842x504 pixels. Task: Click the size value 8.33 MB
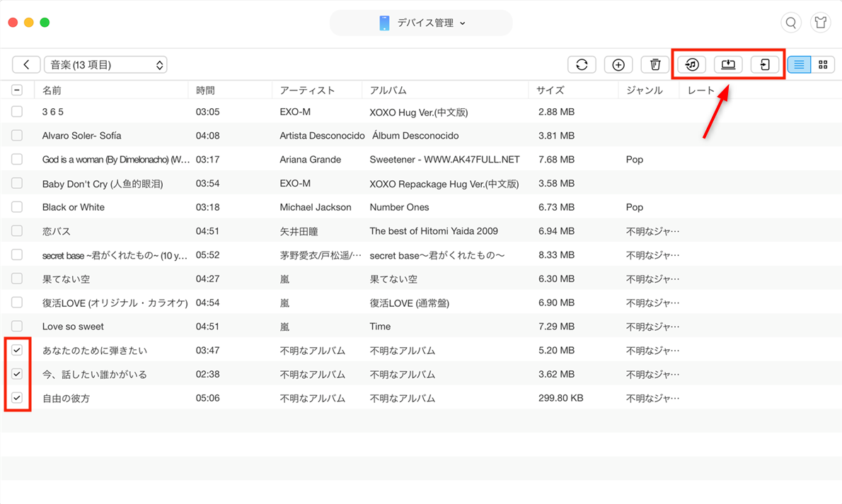(x=556, y=255)
